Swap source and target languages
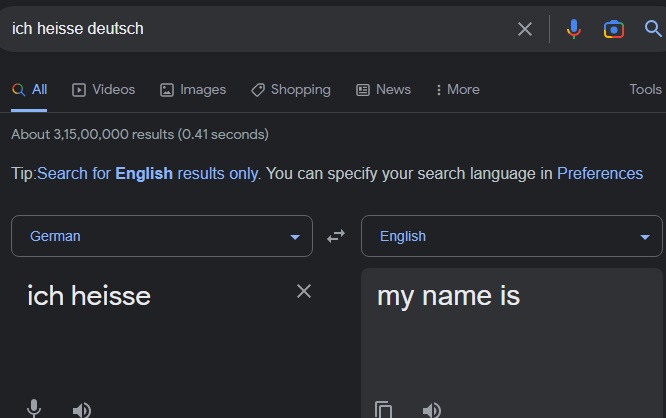This screenshot has height=418, width=666. tap(336, 236)
